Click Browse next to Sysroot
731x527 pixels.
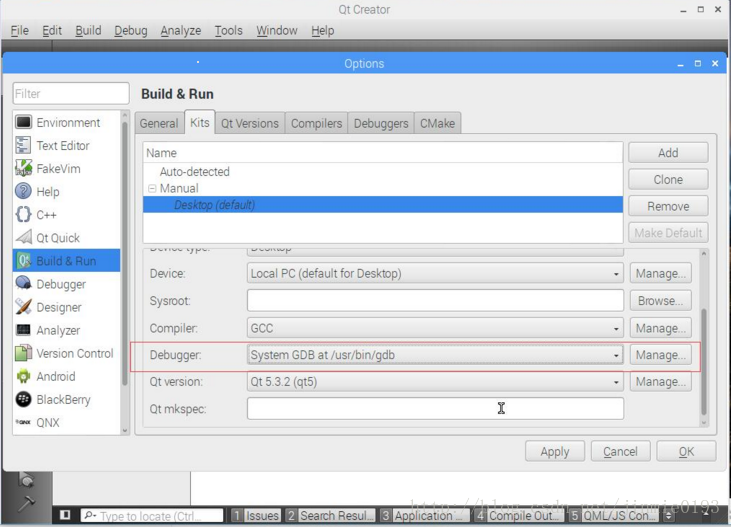[x=661, y=301]
